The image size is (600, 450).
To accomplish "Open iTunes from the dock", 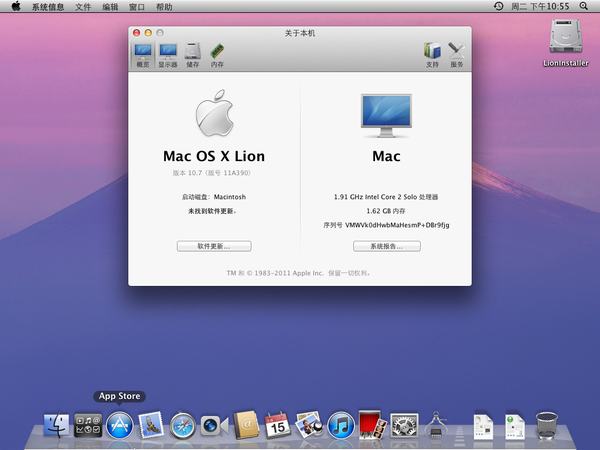I will [341, 425].
